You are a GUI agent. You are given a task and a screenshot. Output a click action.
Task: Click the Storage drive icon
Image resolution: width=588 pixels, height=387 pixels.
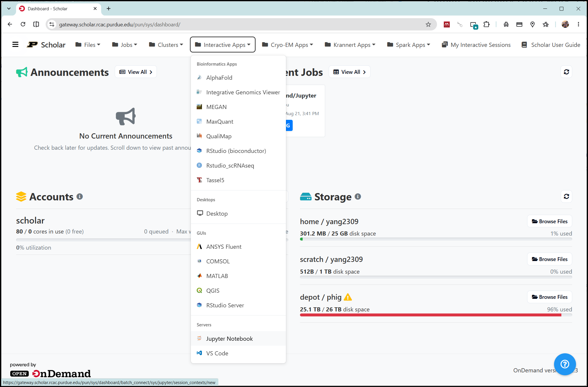click(x=306, y=197)
